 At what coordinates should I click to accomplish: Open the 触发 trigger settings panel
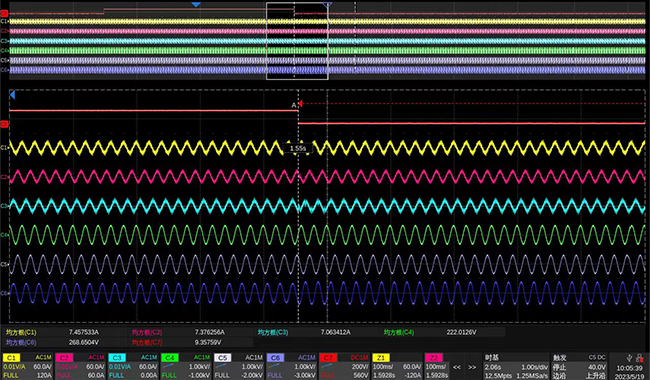point(580,366)
